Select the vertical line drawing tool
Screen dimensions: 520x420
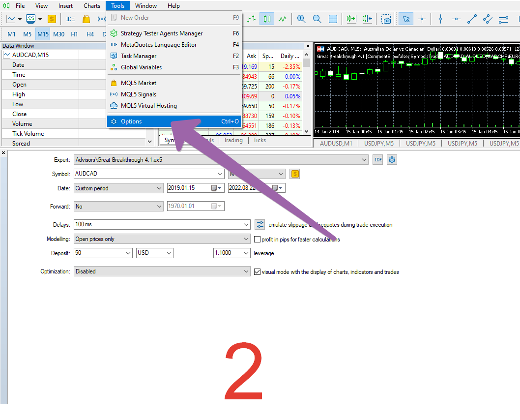click(440, 19)
